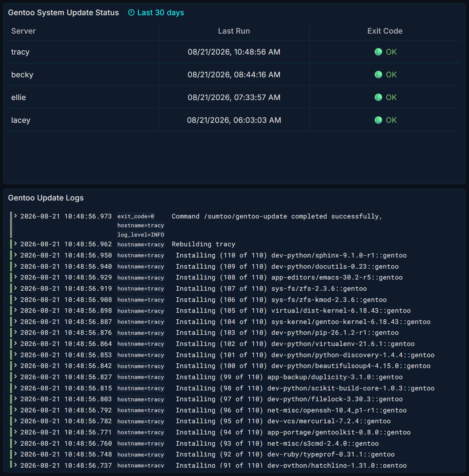This screenshot has height=476, width=469.
Task: Expand the dist-kernel-6.18.43 install log line
Action: tap(16, 310)
